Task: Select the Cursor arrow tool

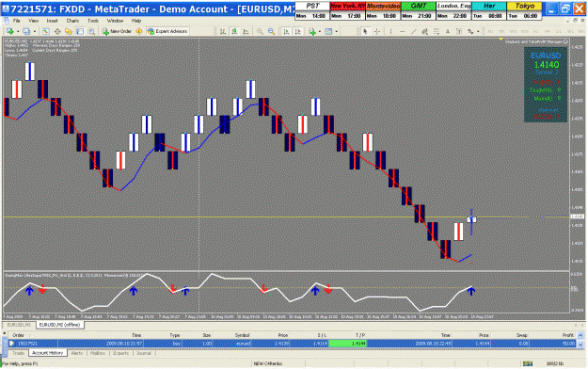Action: pos(365,31)
